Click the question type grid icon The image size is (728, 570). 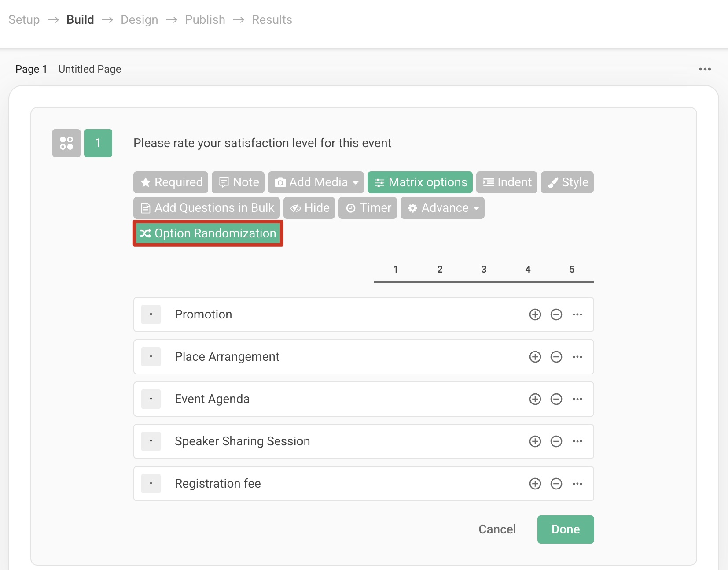(66, 143)
